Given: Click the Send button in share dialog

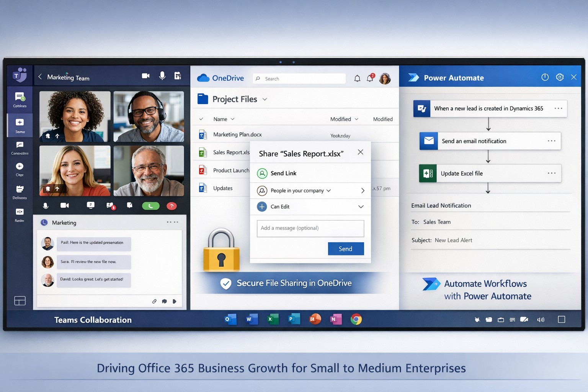Looking at the screenshot, I should coord(346,249).
